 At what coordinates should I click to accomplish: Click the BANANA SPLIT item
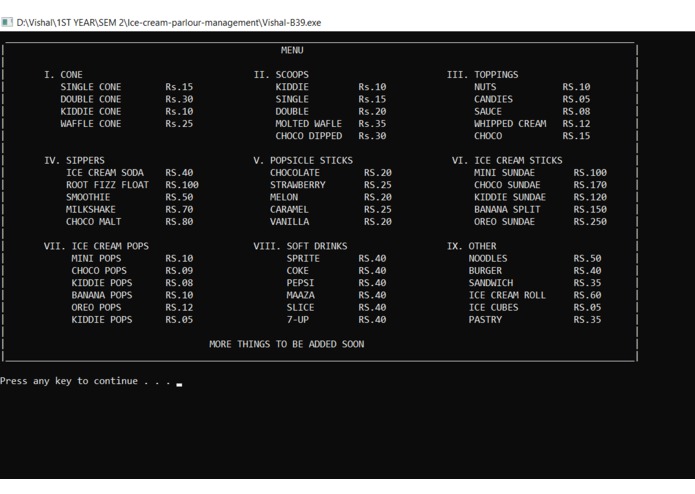coord(507,210)
